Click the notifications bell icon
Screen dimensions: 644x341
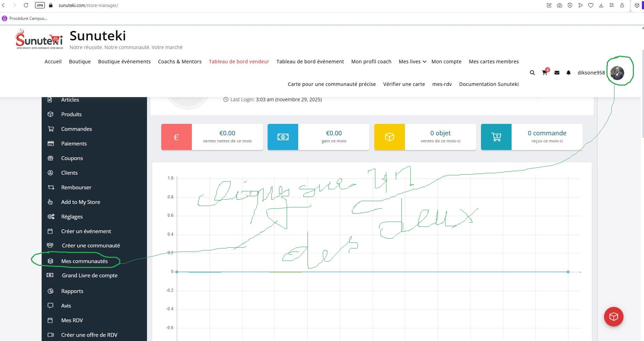(x=569, y=73)
